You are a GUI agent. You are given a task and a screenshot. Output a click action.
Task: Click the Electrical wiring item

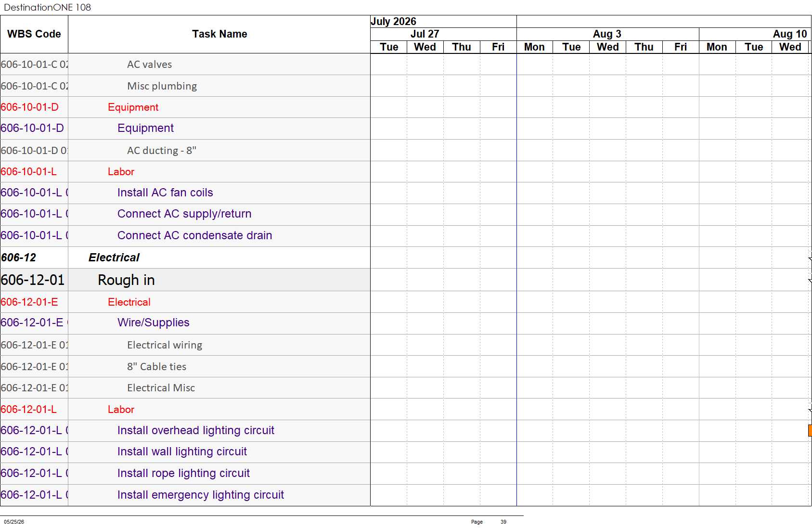click(x=165, y=345)
